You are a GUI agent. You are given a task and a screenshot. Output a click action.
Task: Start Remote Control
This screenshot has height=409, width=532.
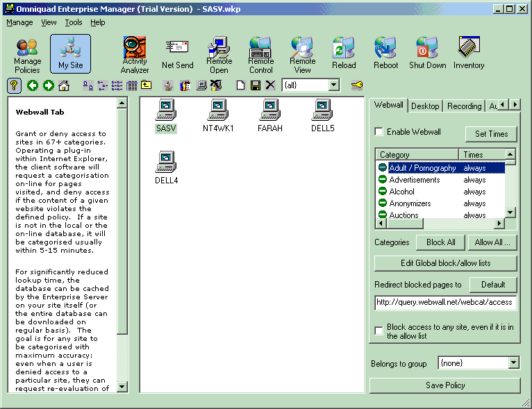(x=261, y=55)
